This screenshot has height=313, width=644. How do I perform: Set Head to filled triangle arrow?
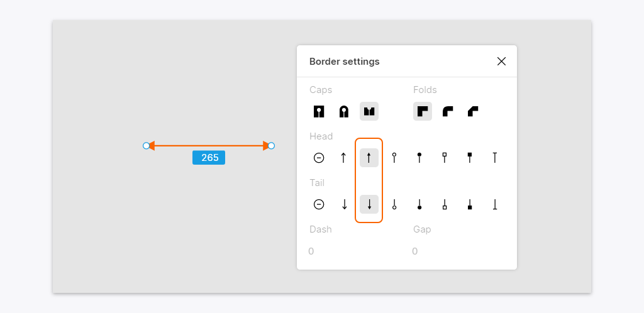(369, 158)
